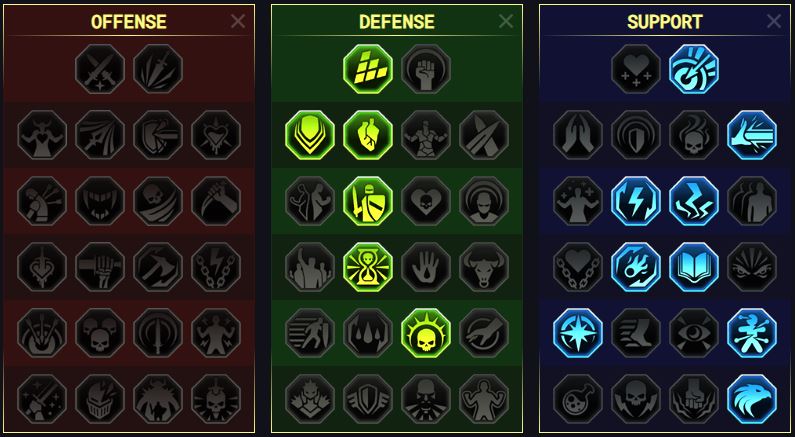Select the chained heart Support mastery
Image resolution: width=795 pixels, height=437 pixels.
(x=578, y=267)
